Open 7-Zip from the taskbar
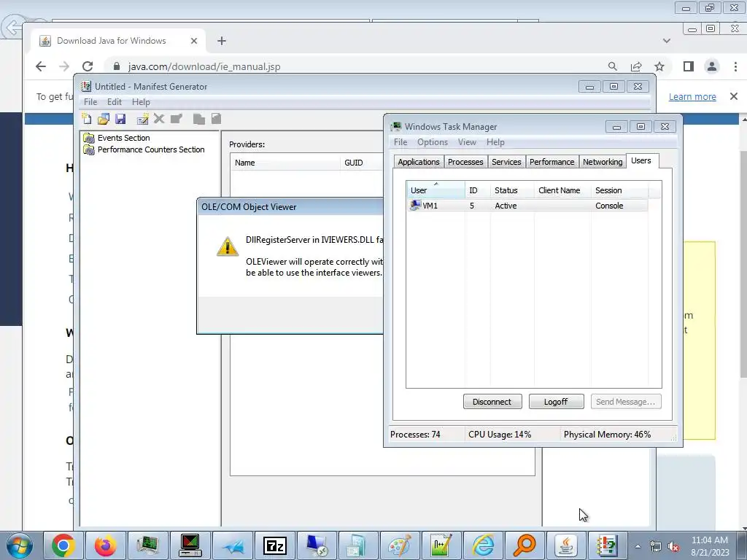 point(275,545)
